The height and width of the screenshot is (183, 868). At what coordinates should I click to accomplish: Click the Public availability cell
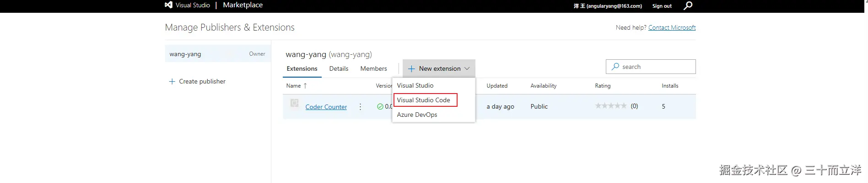(539, 106)
